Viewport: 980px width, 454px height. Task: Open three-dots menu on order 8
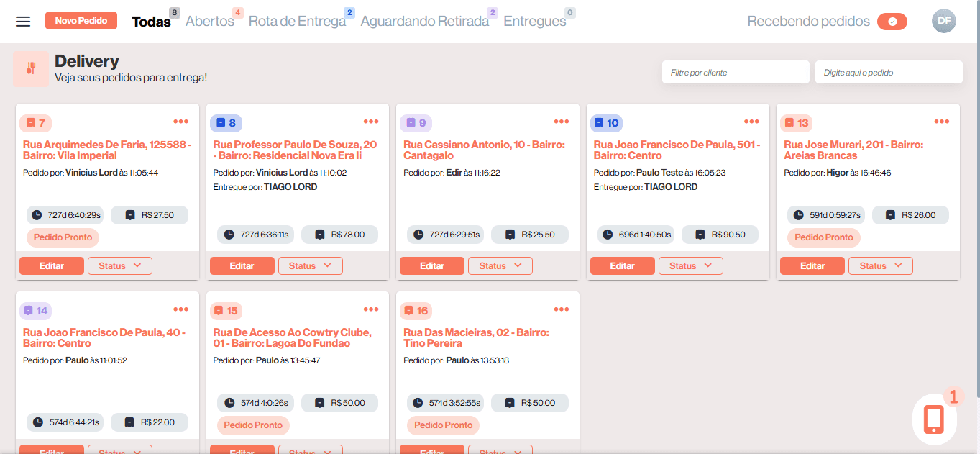[x=371, y=122]
